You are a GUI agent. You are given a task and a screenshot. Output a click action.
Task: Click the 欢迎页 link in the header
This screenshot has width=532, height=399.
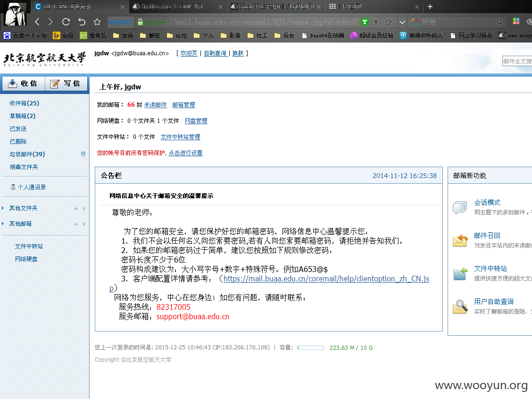pos(189,53)
